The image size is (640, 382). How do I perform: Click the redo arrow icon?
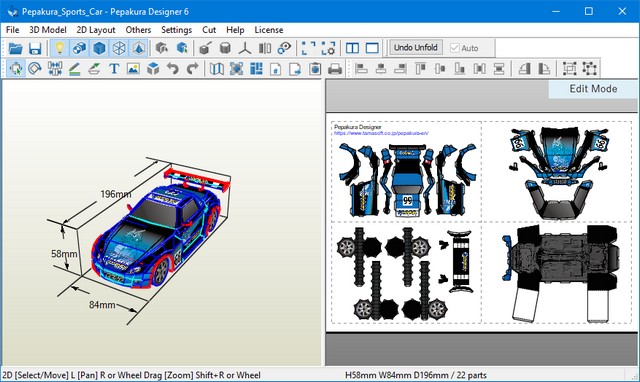[x=192, y=68]
